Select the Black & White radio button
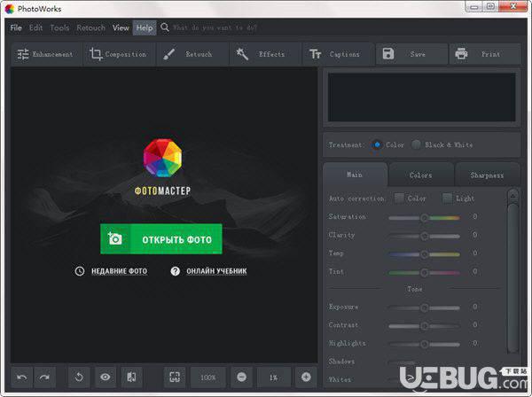This screenshot has height=397, width=532. click(x=417, y=144)
